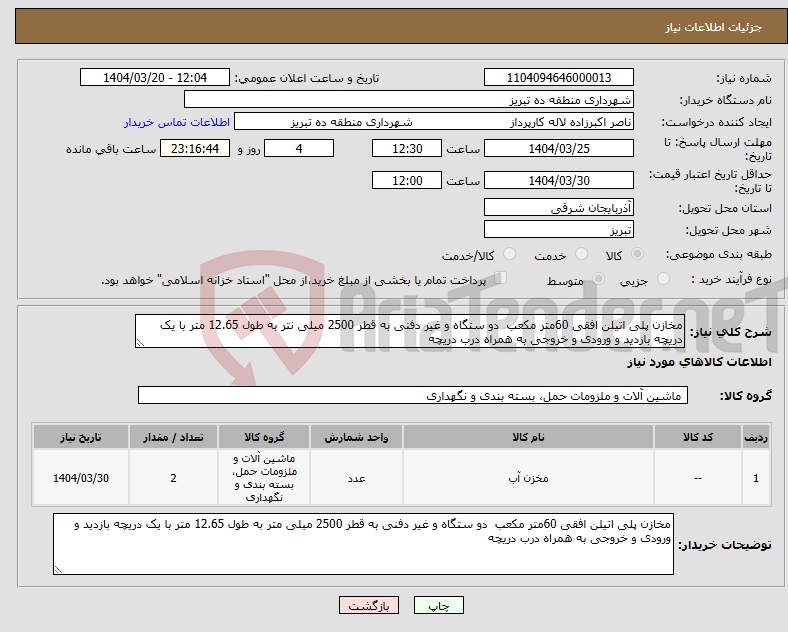Click the گروه کالا table column header
Viewport: 788px width, 632px height.
click(264, 437)
